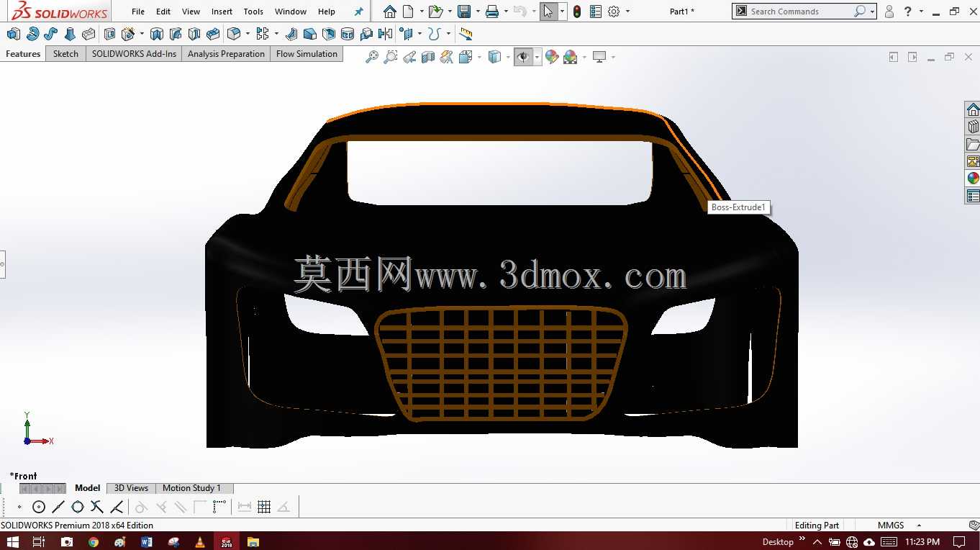Open the Curves tool
The height and width of the screenshot is (550, 980).
point(434,34)
